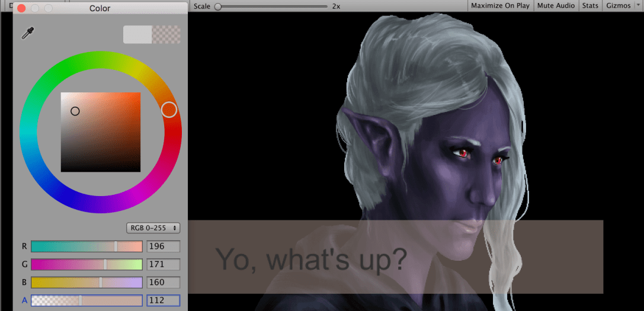Click the B channel slider
Image resolution: width=644 pixels, height=311 pixels.
point(86,283)
